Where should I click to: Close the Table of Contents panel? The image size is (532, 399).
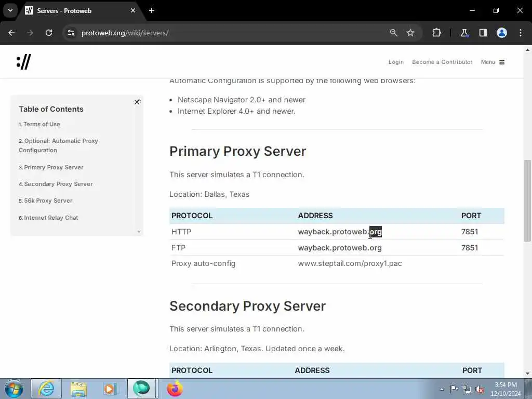(137, 102)
